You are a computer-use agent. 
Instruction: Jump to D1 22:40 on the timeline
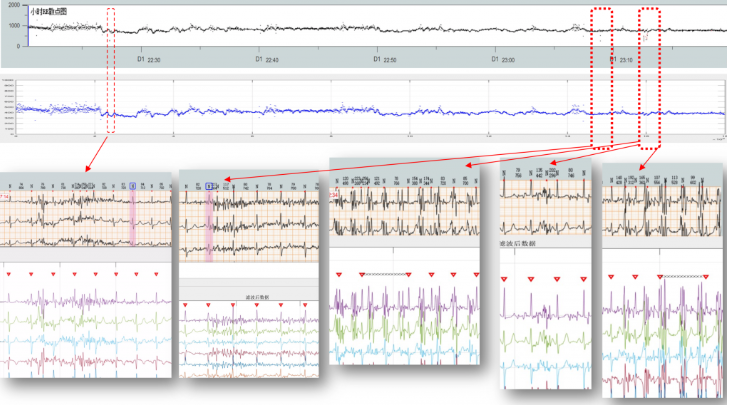click(x=266, y=61)
